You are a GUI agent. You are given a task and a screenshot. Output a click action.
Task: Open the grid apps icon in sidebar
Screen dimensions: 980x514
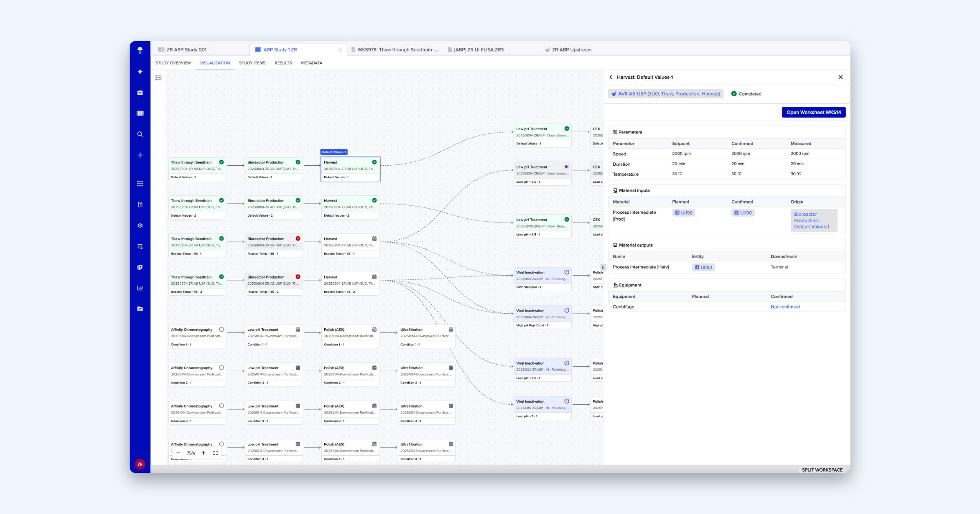140,184
